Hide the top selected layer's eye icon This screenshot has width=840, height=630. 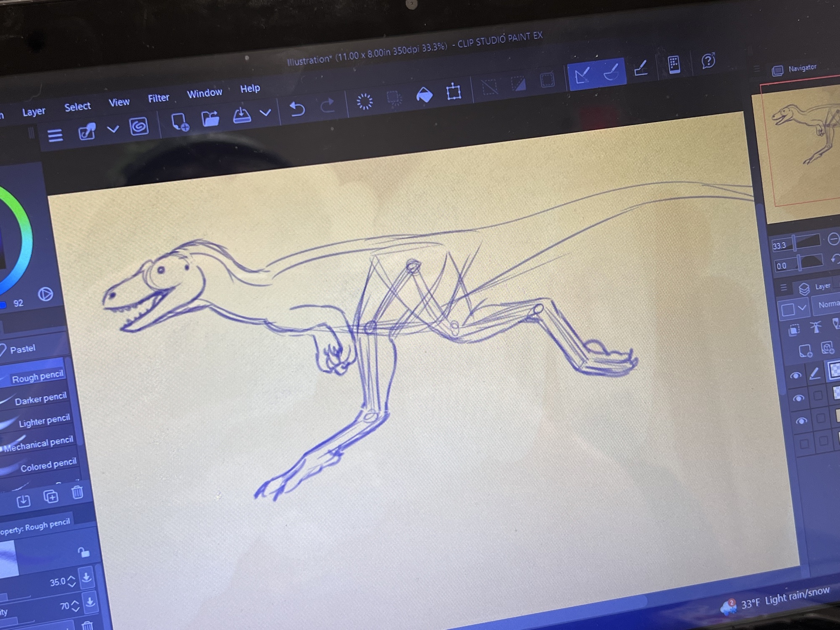[795, 376]
